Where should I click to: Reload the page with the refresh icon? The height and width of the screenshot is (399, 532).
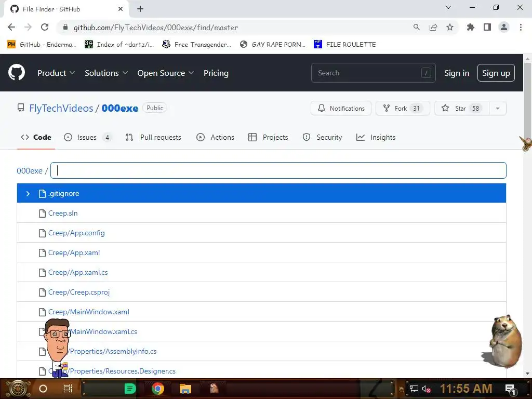[45, 27]
